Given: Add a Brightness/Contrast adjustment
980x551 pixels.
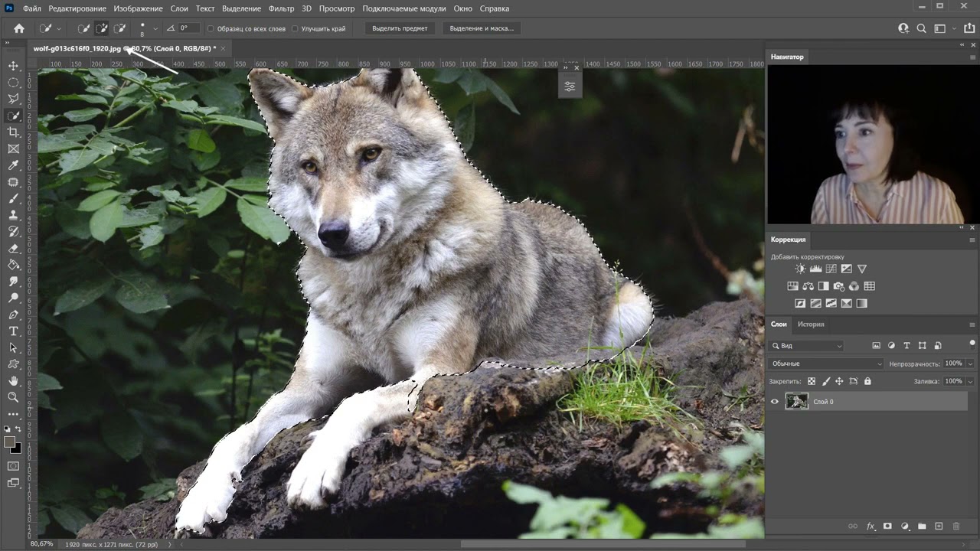Looking at the screenshot, I should tap(800, 269).
